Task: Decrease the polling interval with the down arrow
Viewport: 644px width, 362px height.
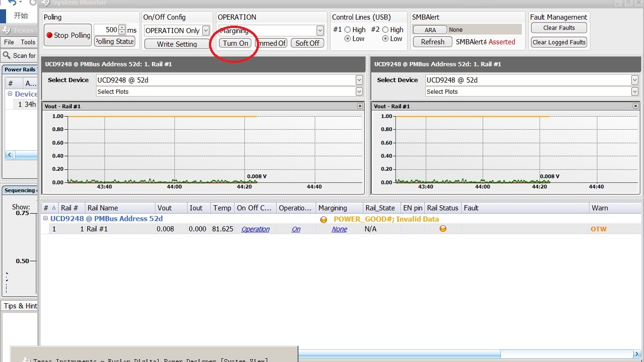Action: [122, 32]
